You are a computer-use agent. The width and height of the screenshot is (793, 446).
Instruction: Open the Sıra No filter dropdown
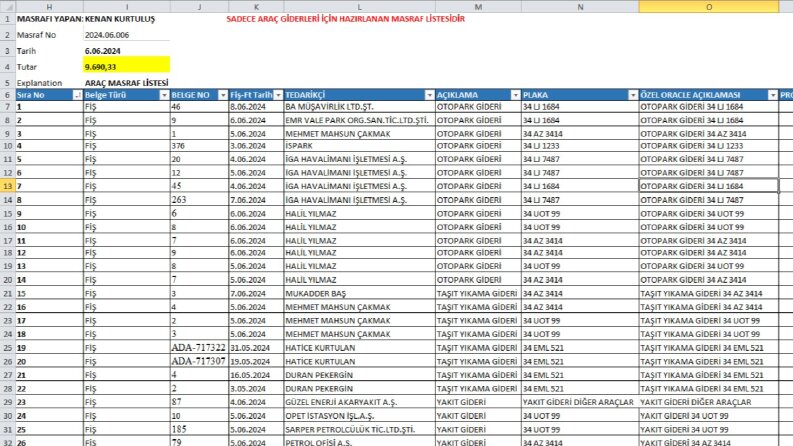point(77,95)
